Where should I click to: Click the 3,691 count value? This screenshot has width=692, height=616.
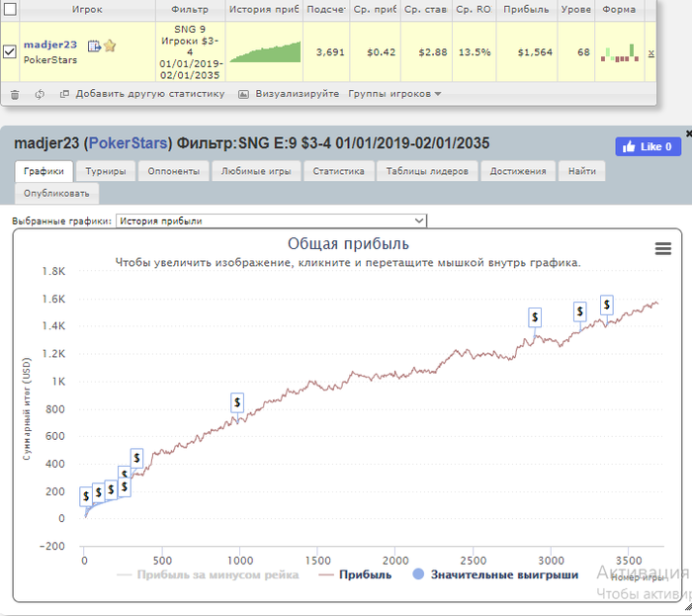(x=330, y=52)
